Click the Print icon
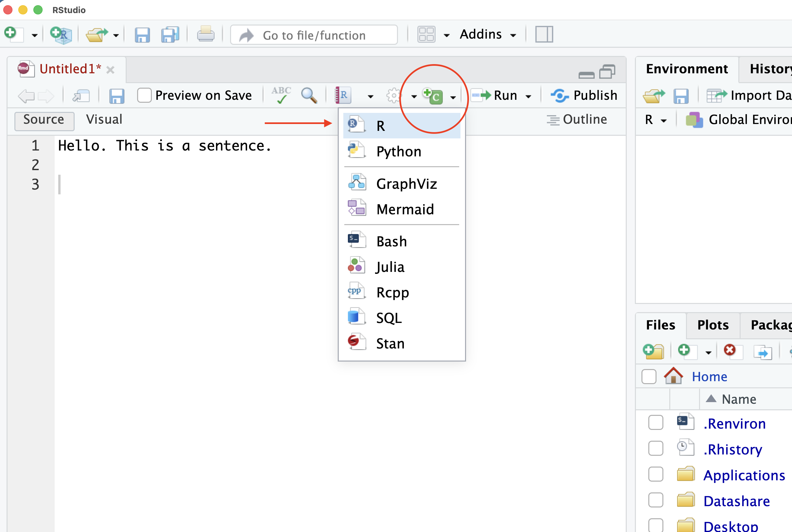 [206, 34]
